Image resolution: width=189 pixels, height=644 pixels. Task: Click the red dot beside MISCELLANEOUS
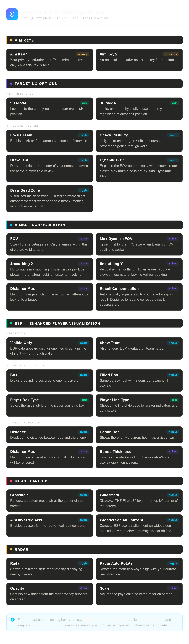11,481
